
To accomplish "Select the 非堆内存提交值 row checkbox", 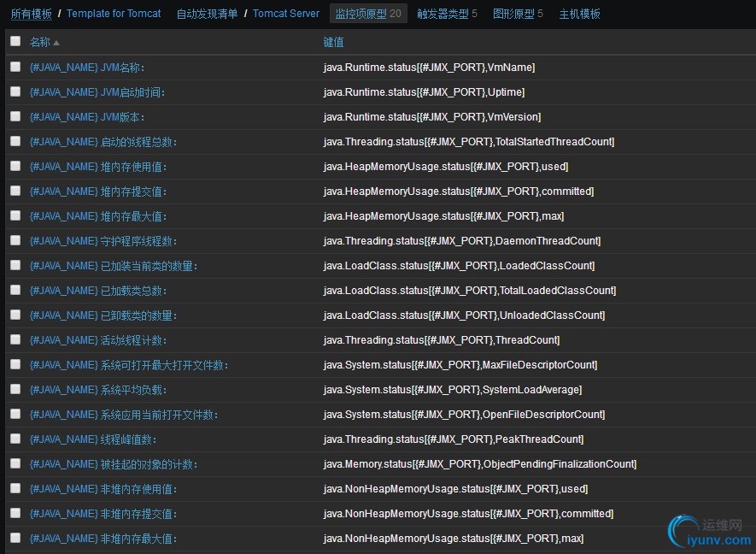I will [15, 513].
